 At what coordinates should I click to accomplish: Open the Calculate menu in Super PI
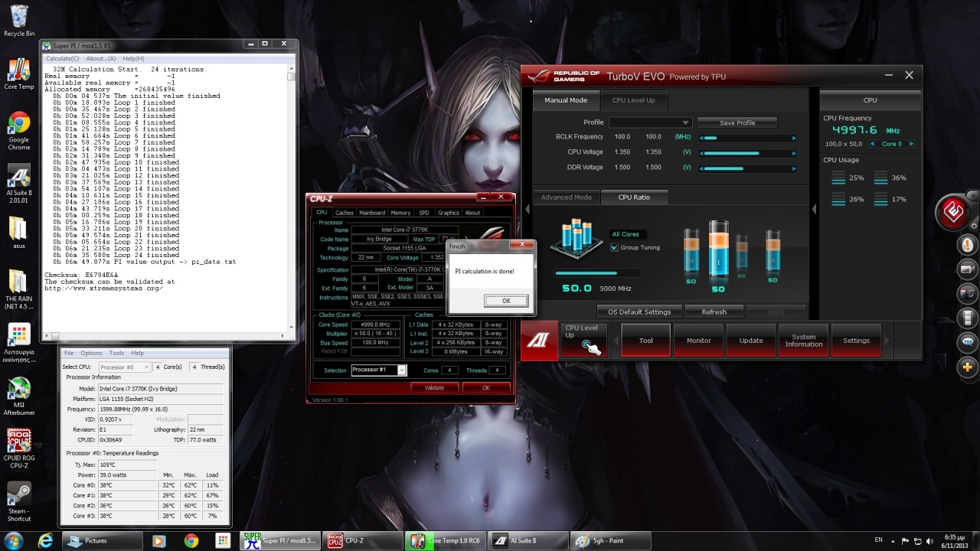pos(62,58)
